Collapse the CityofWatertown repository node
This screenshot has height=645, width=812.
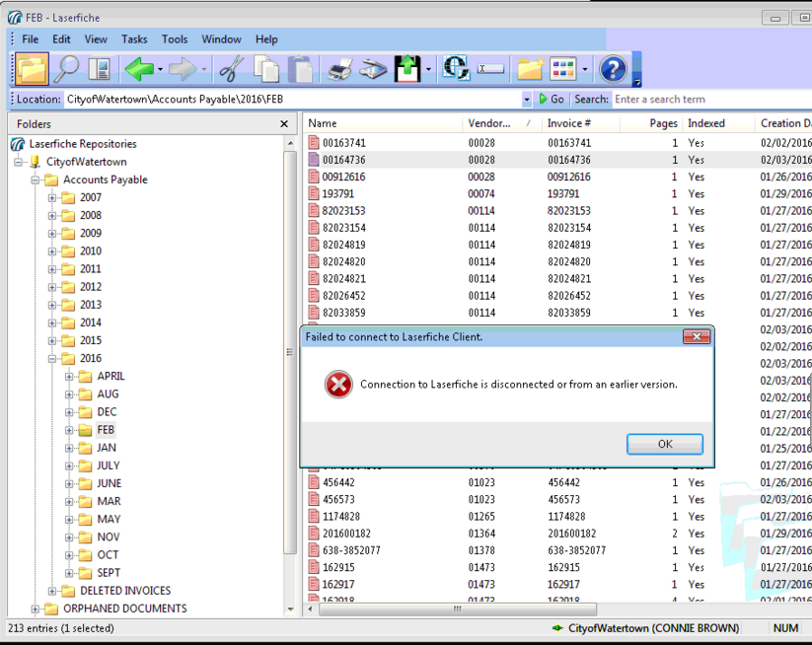19,163
